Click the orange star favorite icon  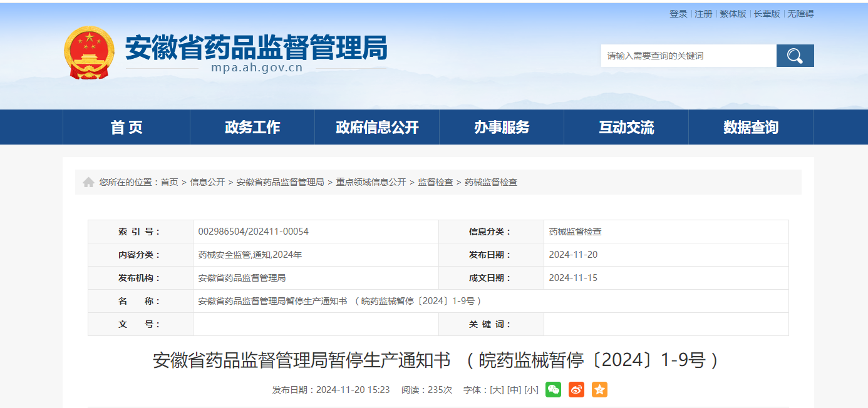[x=599, y=390]
